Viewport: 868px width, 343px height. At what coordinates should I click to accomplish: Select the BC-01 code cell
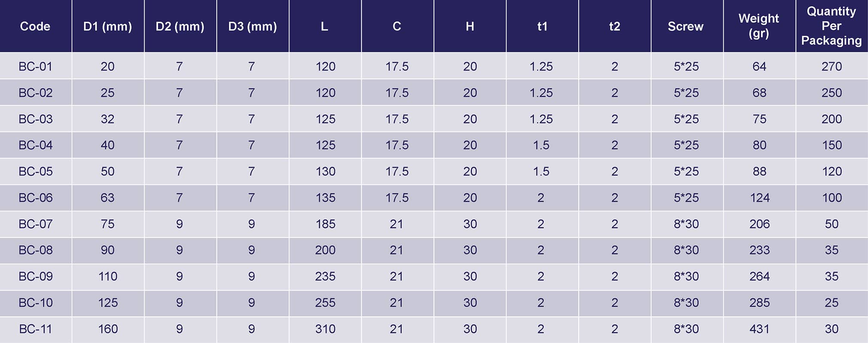tap(35, 66)
